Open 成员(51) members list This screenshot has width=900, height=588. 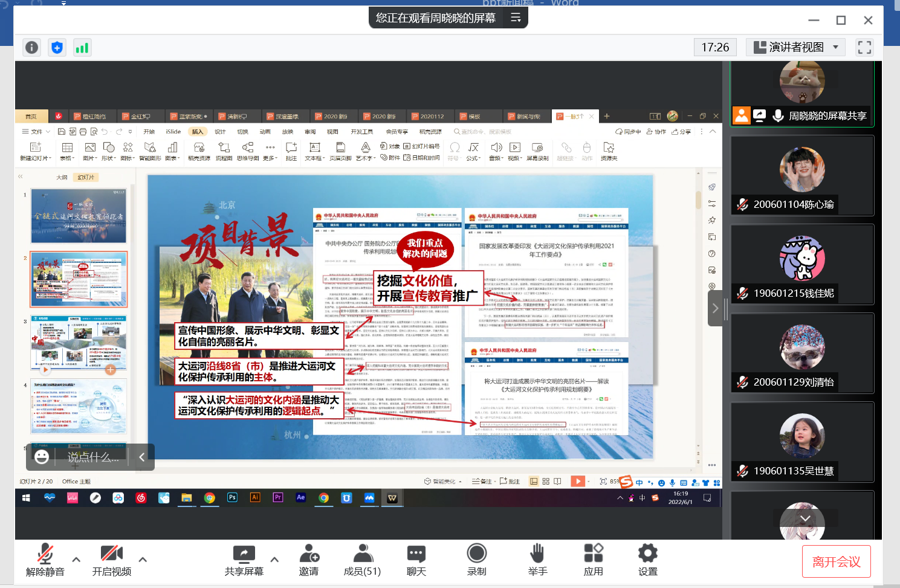(362, 560)
